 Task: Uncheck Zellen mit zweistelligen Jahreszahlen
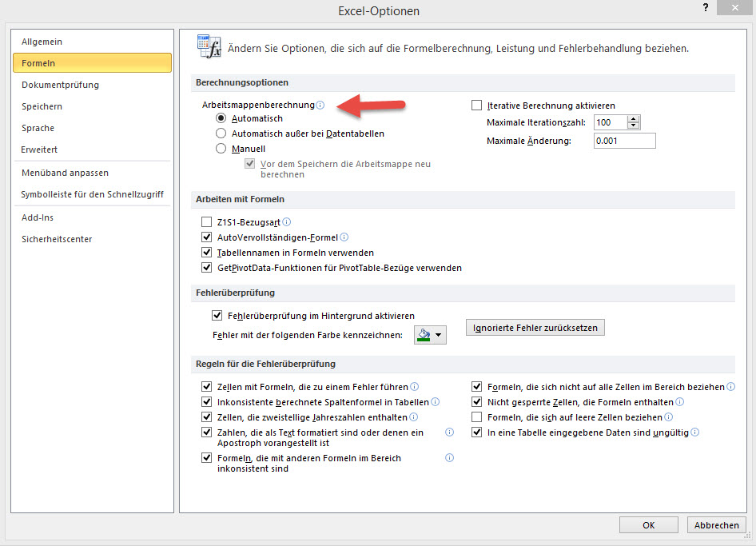pyautogui.click(x=206, y=416)
